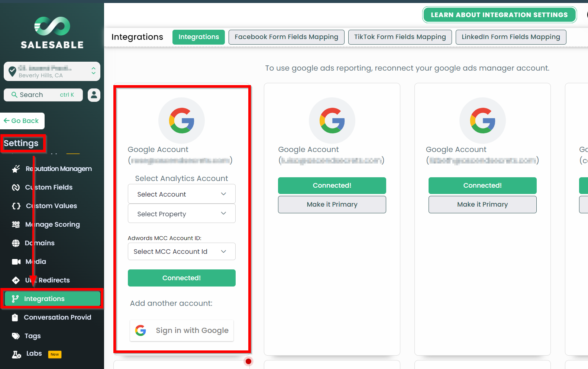
Task: Click the Settings heading in sidebar
Action: point(21,143)
